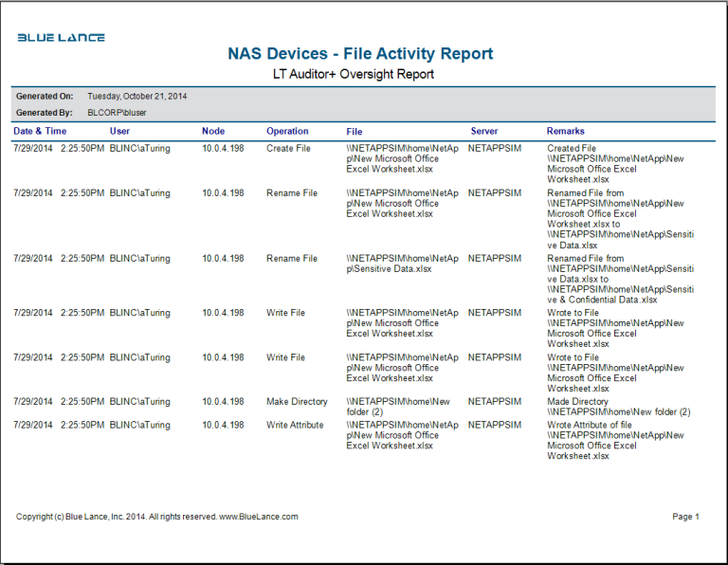Screen dimensions: 728x565
Task: Click the Date & Time column header
Action: coord(40,131)
